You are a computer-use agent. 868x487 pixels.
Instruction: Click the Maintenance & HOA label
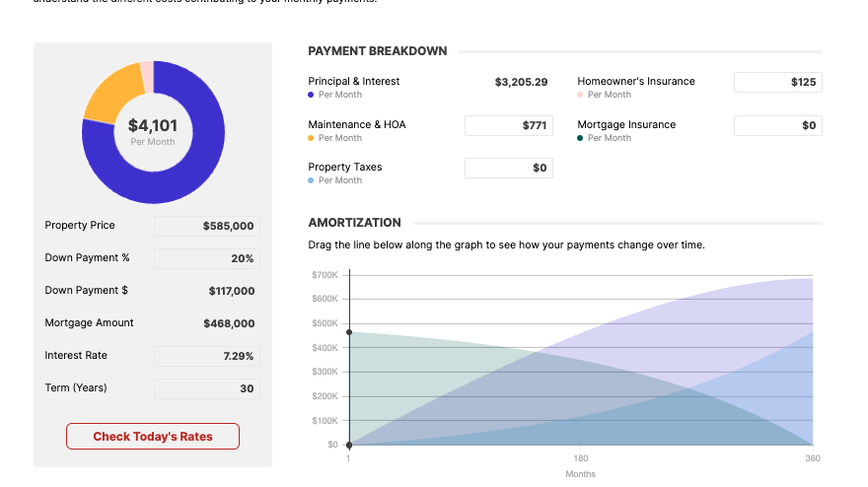357,124
